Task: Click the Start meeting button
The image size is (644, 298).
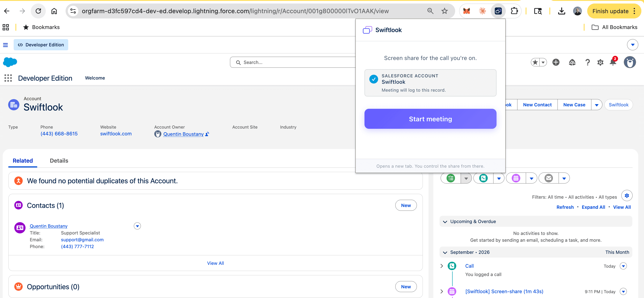Action: 430,119
